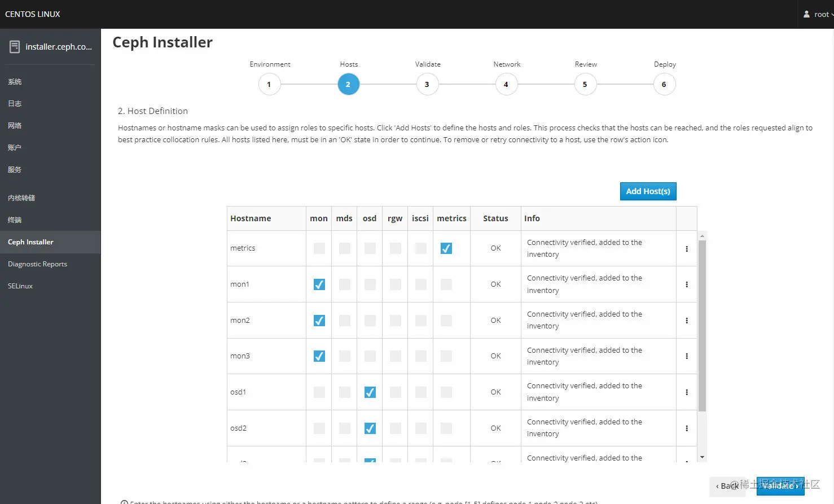Image resolution: width=834 pixels, height=504 pixels.
Task: Open the osd2 row action menu
Action: point(686,428)
